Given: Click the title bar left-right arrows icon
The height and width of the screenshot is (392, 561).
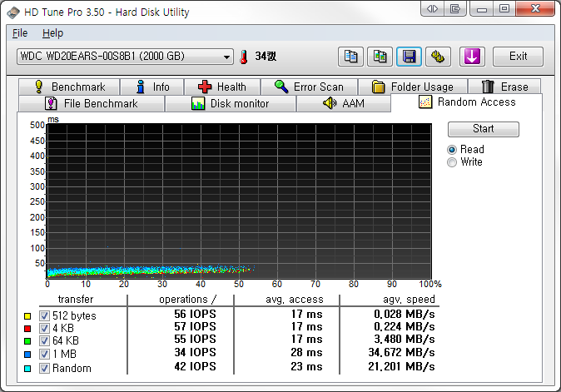Looking at the screenshot, I should (x=432, y=8).
